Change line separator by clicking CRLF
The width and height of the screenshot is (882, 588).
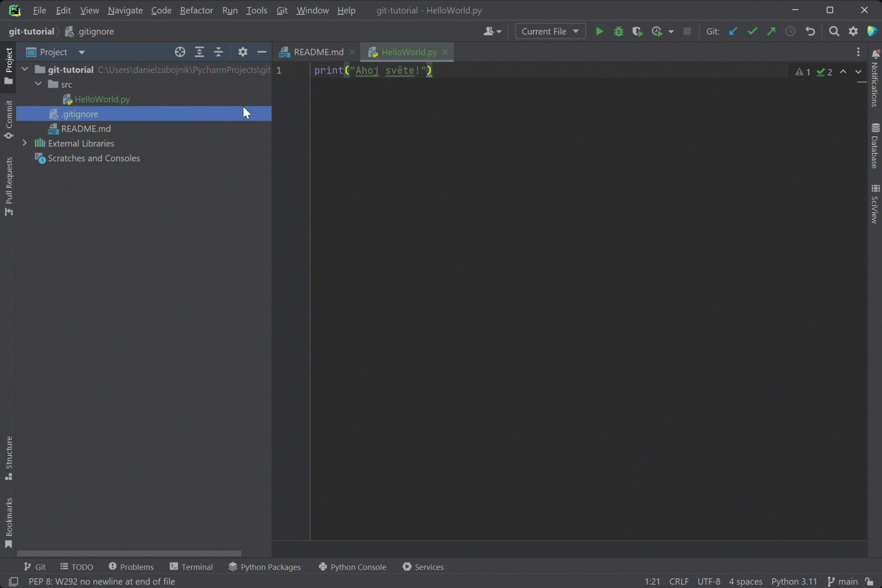pos(678,581)
